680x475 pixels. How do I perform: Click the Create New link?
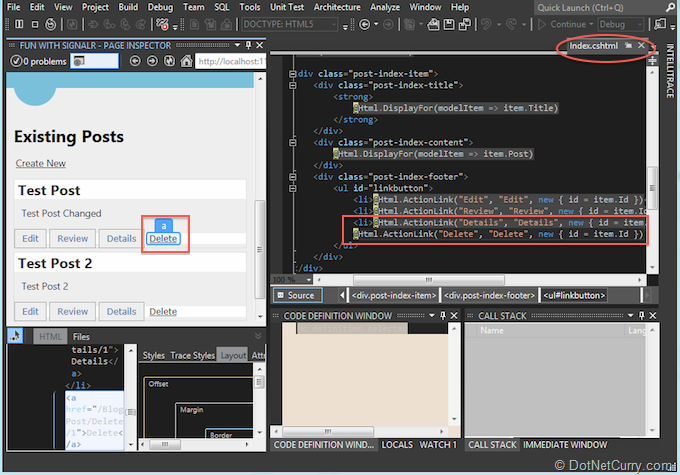[41, 164]
